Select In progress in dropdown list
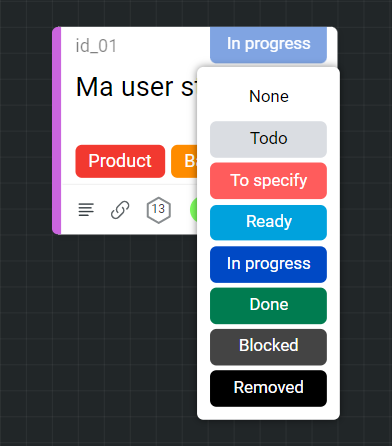Image resolution: width=392 pixels, height=446 pixels. click(268, 264)
